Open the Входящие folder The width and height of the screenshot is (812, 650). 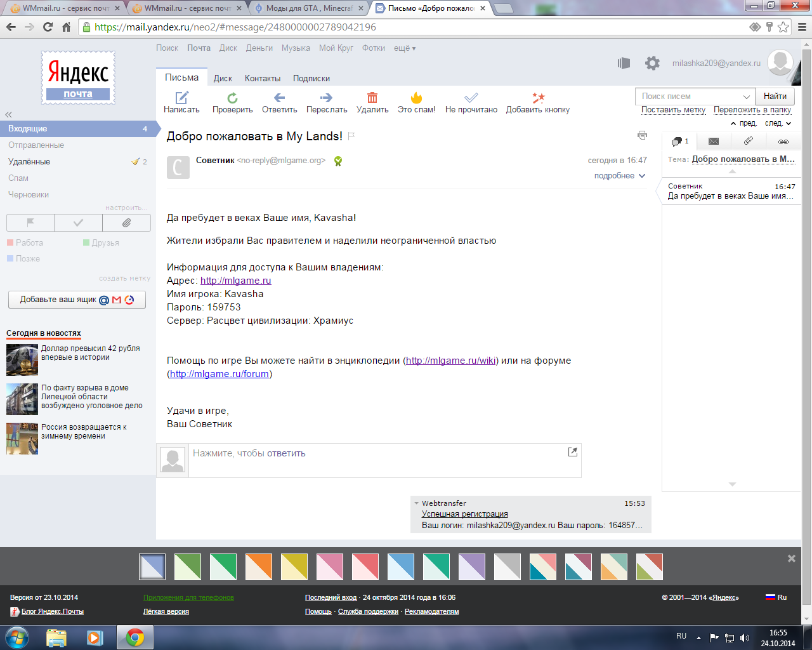(77, 129)
